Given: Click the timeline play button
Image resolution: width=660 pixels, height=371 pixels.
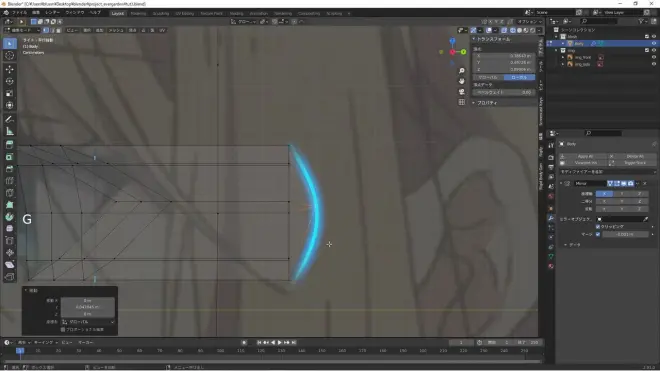Looking at the screenshot, I should (x=279, y=342).
